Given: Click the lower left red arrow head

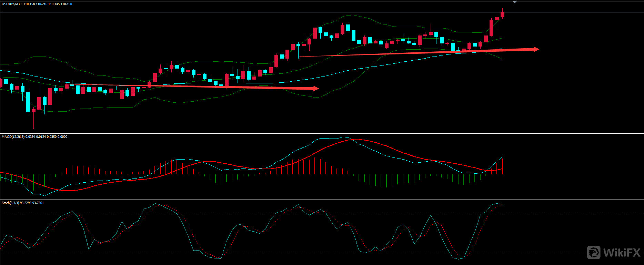Looking at the screenshot, I should (x=315, y=89).
